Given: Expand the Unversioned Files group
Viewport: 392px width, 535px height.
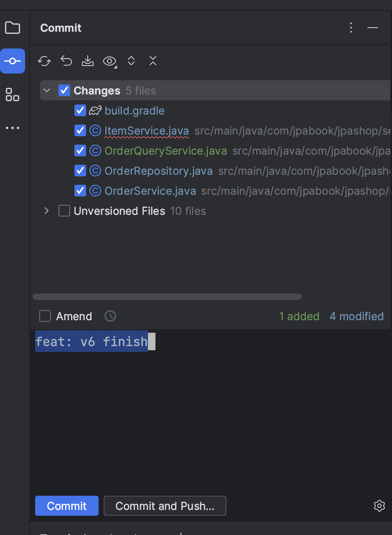Looking at the screenshot, I should click(x=47, y=211).
